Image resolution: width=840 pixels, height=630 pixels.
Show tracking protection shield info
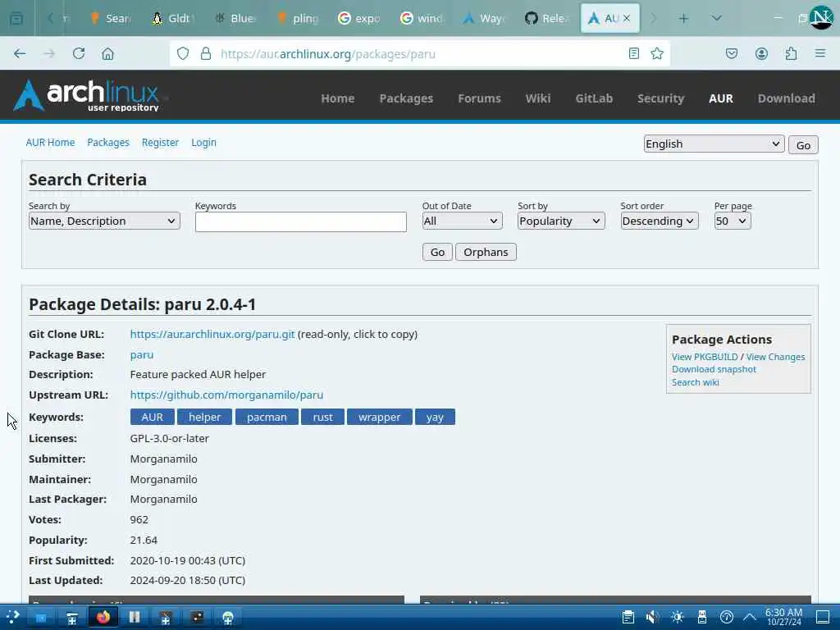click(x=183, y=53)
